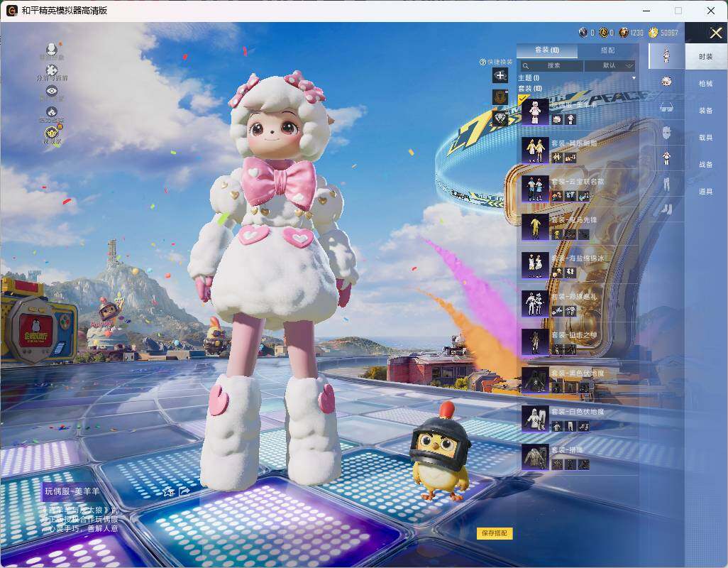Select the 套装-狙击之神 thumbnail
This screenshot has height=568, width=728.
[x=535, y=342]
